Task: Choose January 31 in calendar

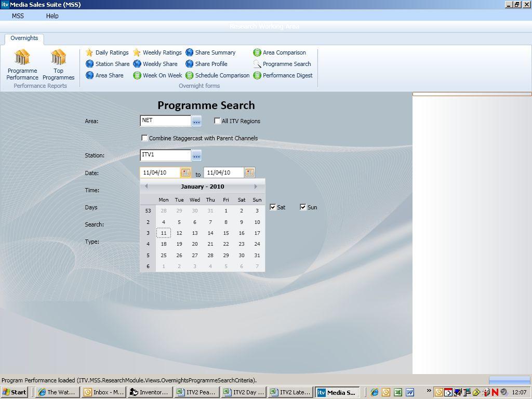Action: click(257, 256)
